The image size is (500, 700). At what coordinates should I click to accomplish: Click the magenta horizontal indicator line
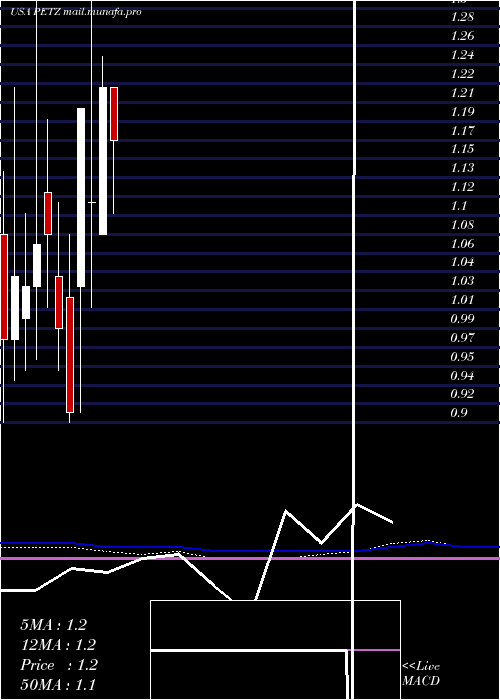point(250,558)
